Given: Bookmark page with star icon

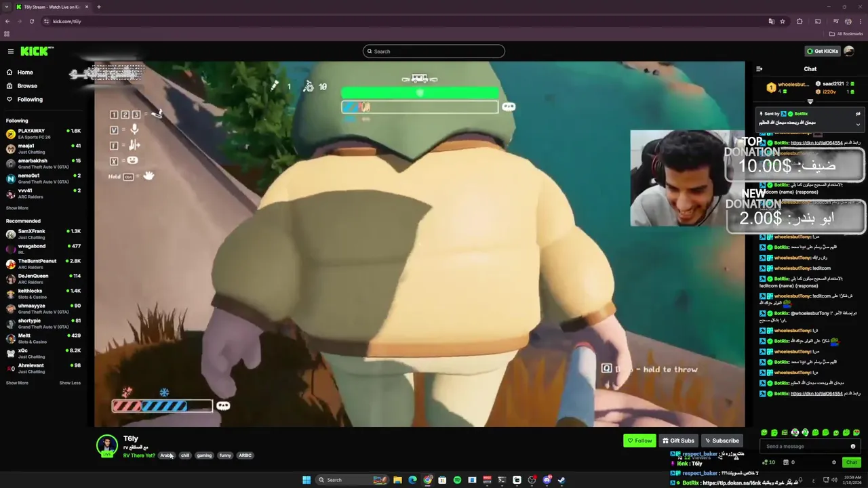Looking at the screenshot, I should click(x=783, y=21).
